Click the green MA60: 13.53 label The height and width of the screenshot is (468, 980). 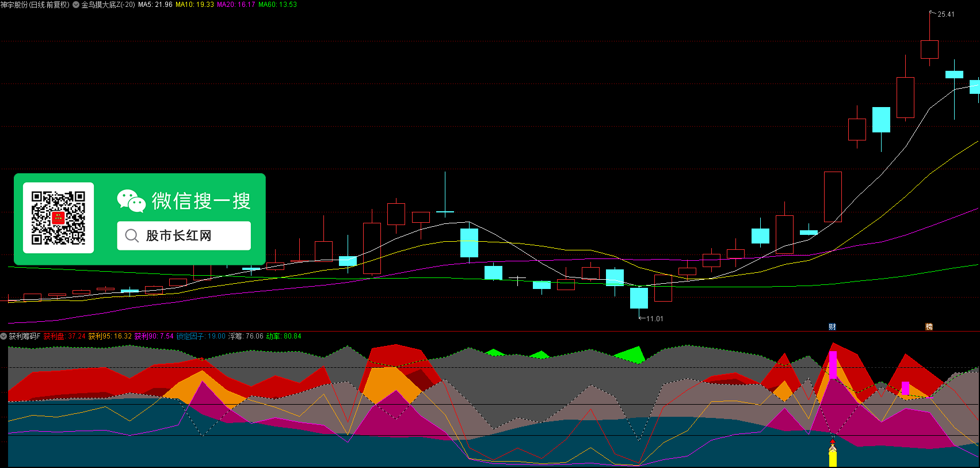click(278, 5)
